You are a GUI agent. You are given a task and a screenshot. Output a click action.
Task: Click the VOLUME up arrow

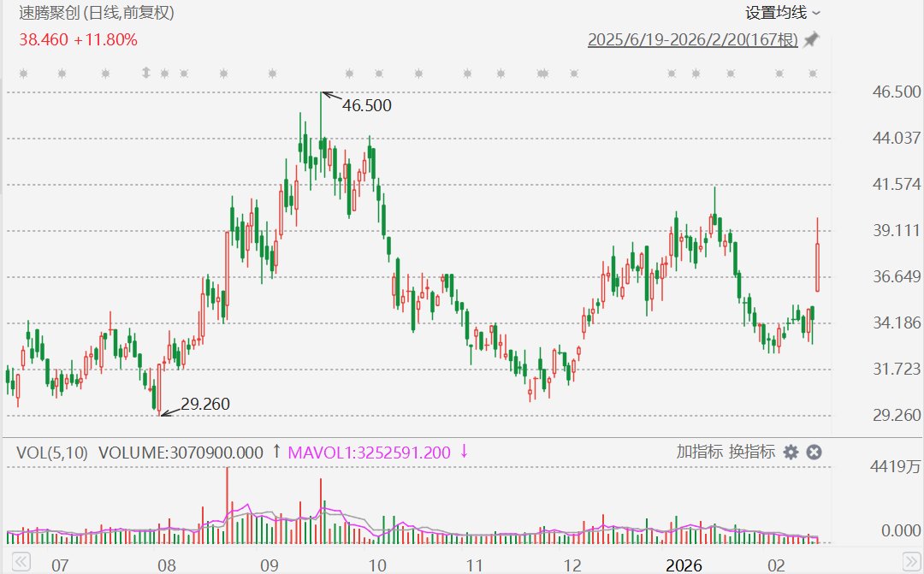click(276, 452)
